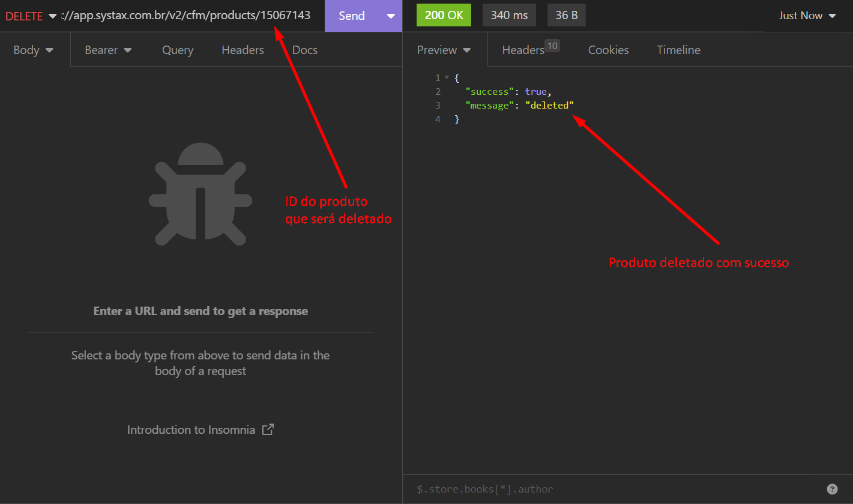Image resolution: width=853 pixels, height=504 pixels.
Task: Open the Send options dropdown arrow
Action: coord(391,16)
